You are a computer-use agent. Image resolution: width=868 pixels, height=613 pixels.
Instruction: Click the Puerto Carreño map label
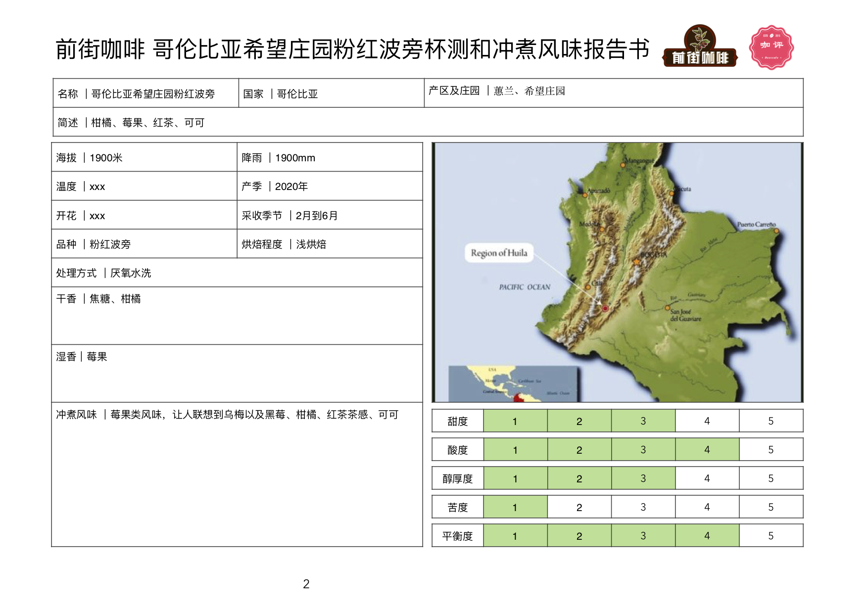(756, 225)
